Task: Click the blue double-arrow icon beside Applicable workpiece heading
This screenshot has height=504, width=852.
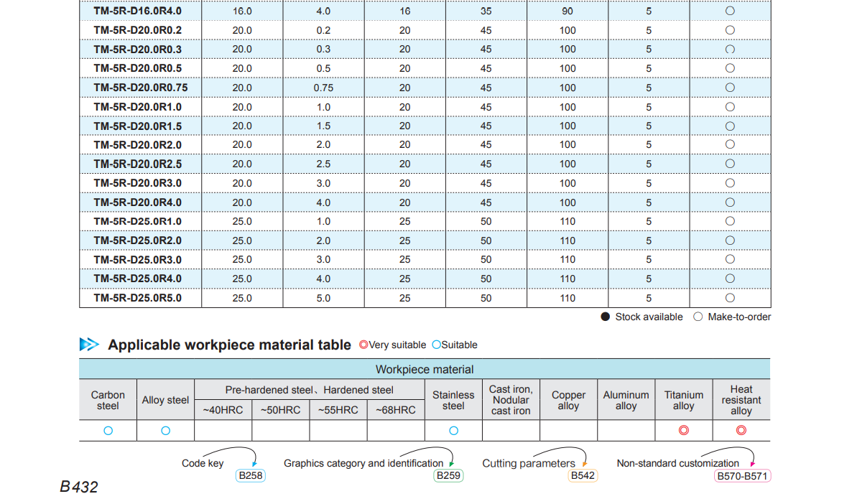Action: click(89, 345)
